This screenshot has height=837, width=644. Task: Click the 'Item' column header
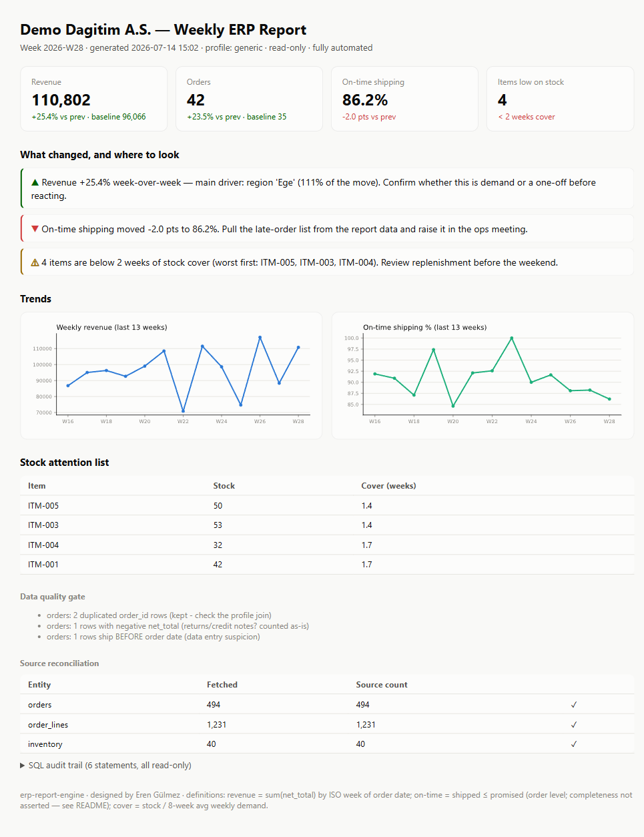(37, 486)
